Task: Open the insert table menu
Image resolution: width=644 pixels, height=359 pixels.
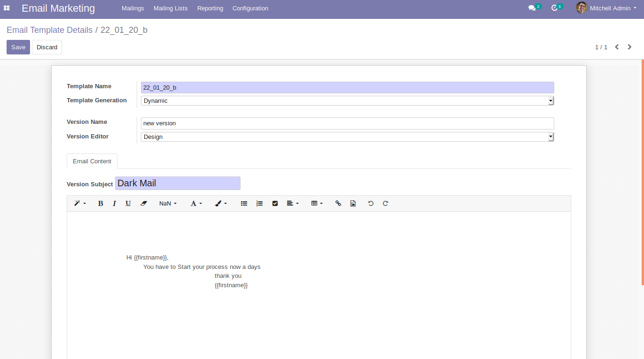Action: pos(317,203)
